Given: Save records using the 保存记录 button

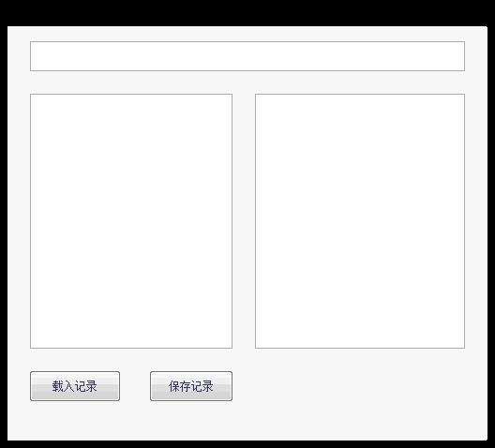Looking at the screenshot, I should click(x=191, y=386).
